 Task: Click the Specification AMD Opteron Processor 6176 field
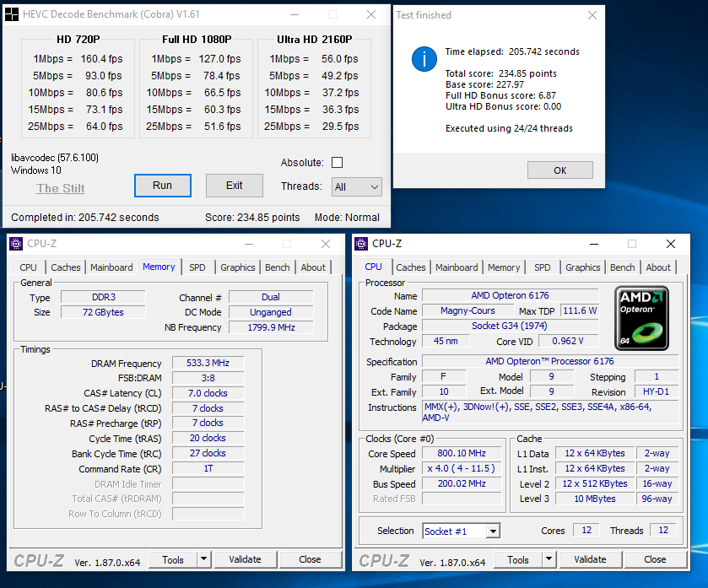click(550, 361)
